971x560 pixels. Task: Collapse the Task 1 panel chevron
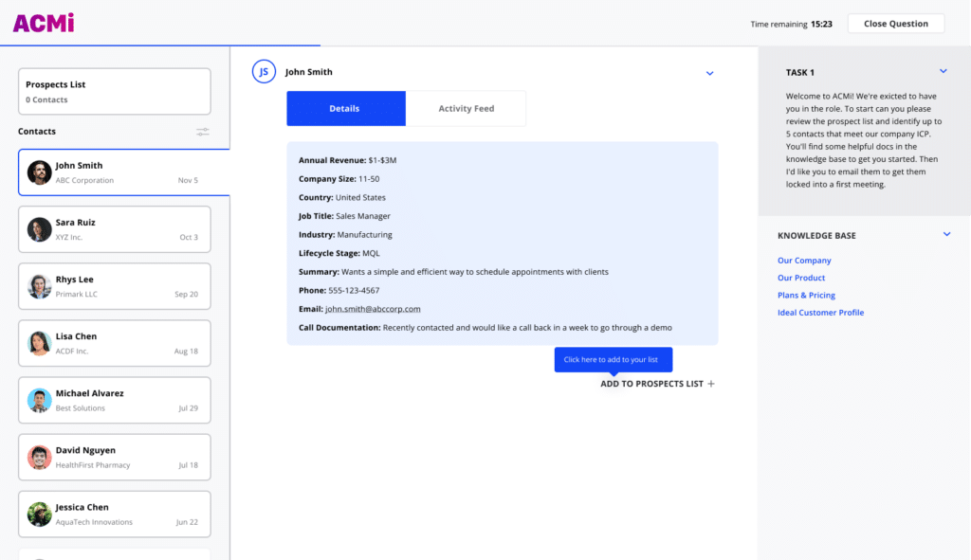click(944, 71)
